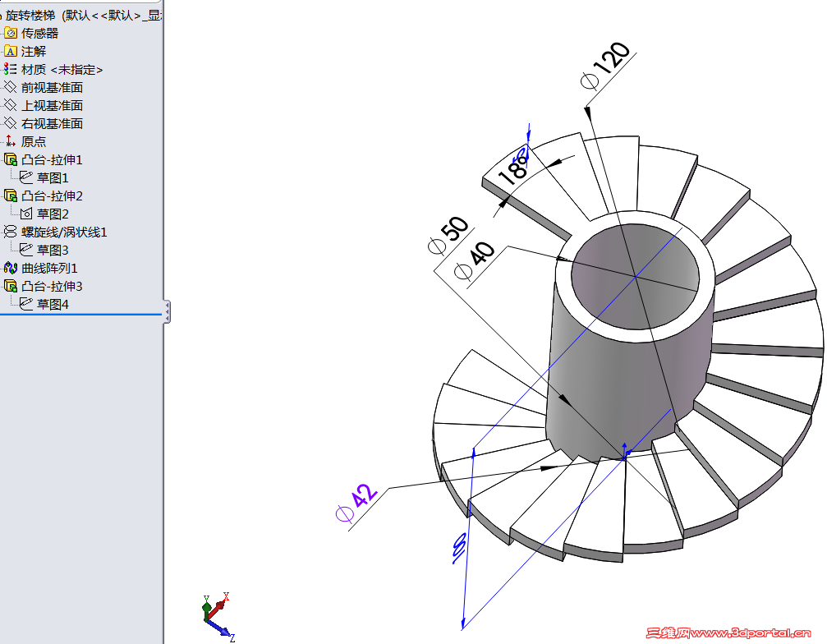The height and width of the screenshot is (644, 827).
Task: Select 凸台-拉伸1 feature label
Action: [52, 159]
